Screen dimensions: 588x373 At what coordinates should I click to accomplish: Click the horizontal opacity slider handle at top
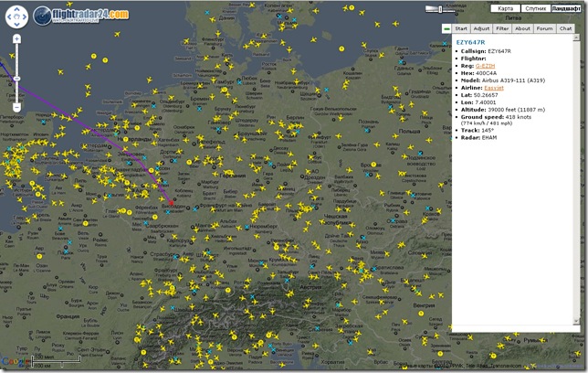point(440,9)
